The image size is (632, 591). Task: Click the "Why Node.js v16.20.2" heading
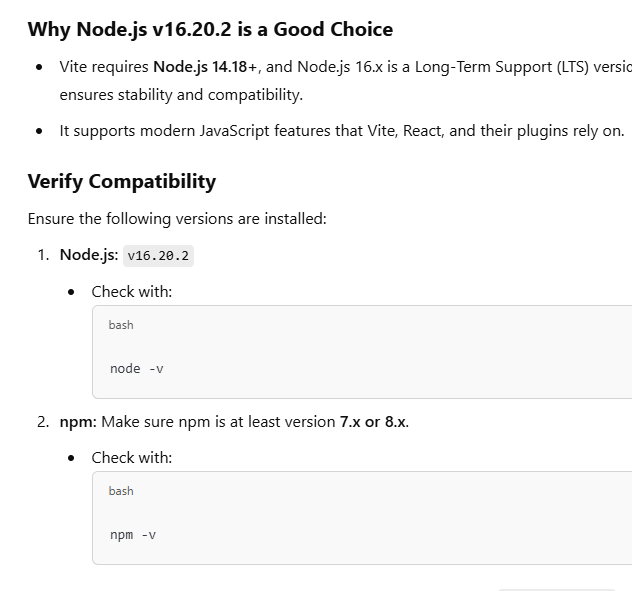tap(210, 29)
